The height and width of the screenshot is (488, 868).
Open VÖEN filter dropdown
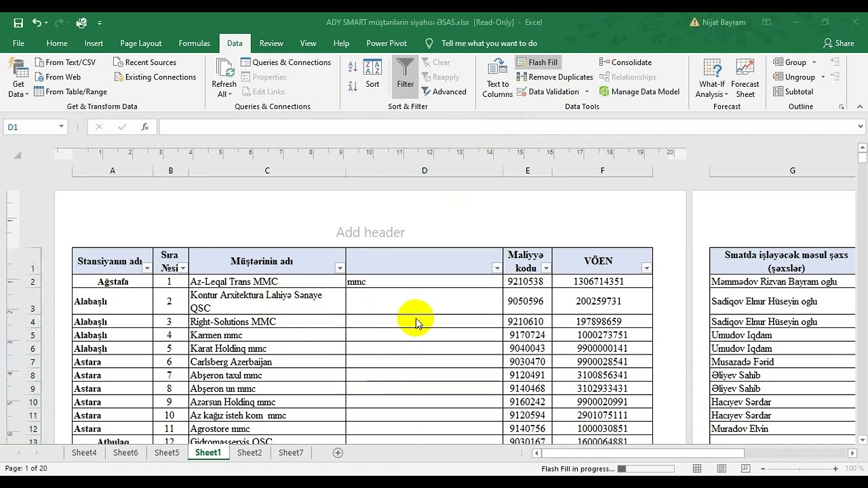(x=646, y=268)
